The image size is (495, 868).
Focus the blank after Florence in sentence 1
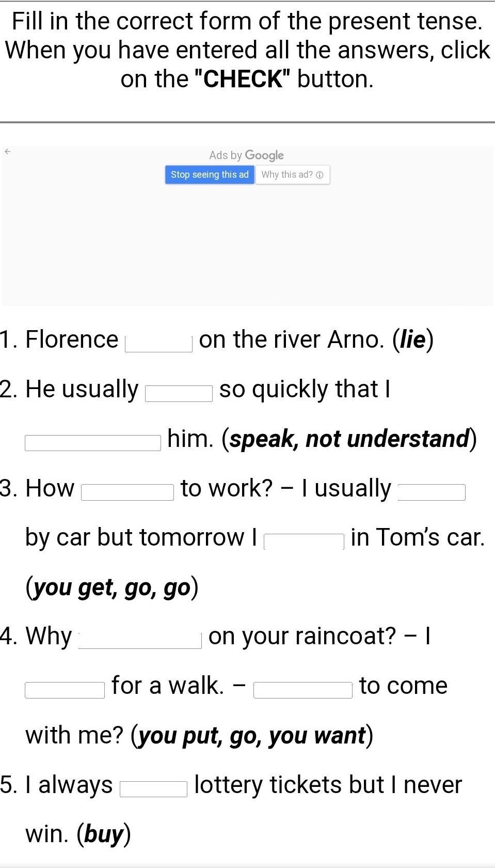pyautogui.click(x=158, y=344)
